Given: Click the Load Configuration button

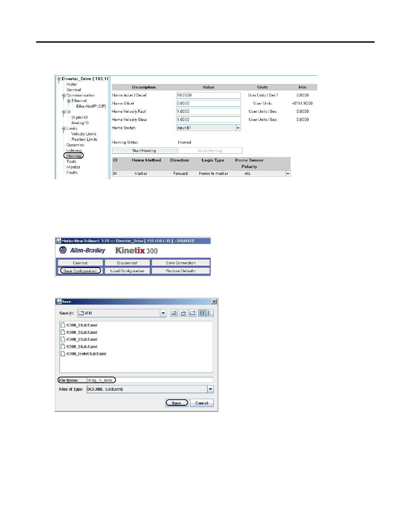Looking at the screenshot, I should coord(128,271).
